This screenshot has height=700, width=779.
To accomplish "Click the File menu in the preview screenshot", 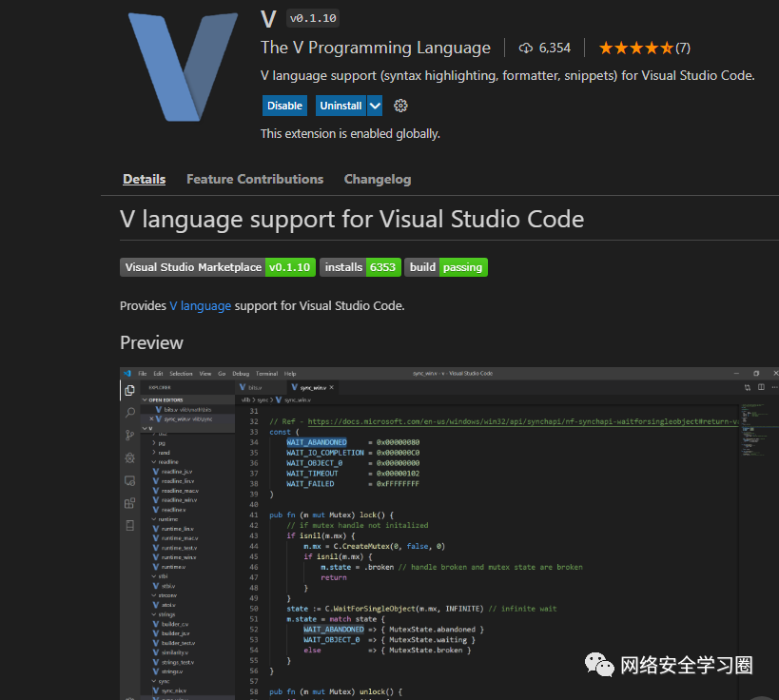I will [142, 374].
